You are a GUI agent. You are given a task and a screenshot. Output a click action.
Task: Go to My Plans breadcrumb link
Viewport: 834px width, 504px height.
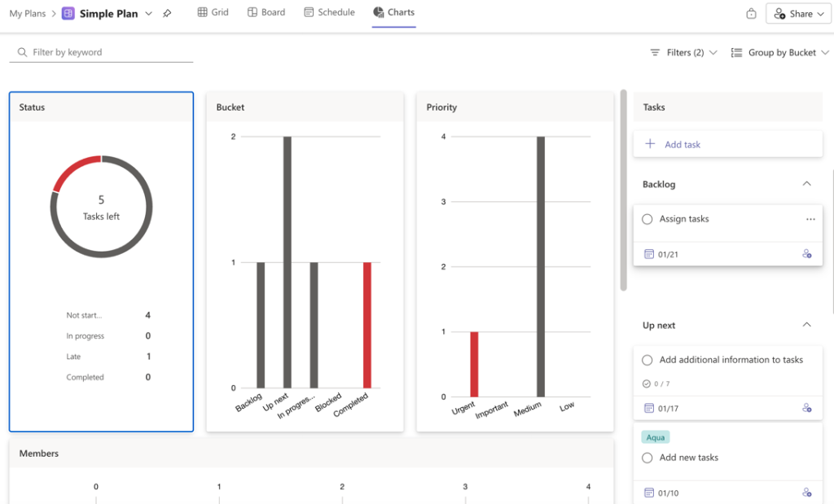pyautogui.click(x=28, y=14)
